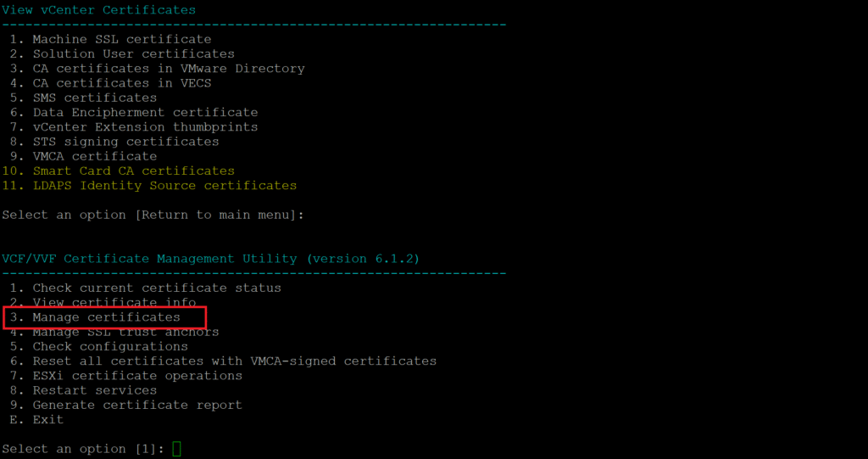Select LDAPS Identity Source certificates line
Image resolution: width=868 pixels, height=459 pixels.
point(149,185)
